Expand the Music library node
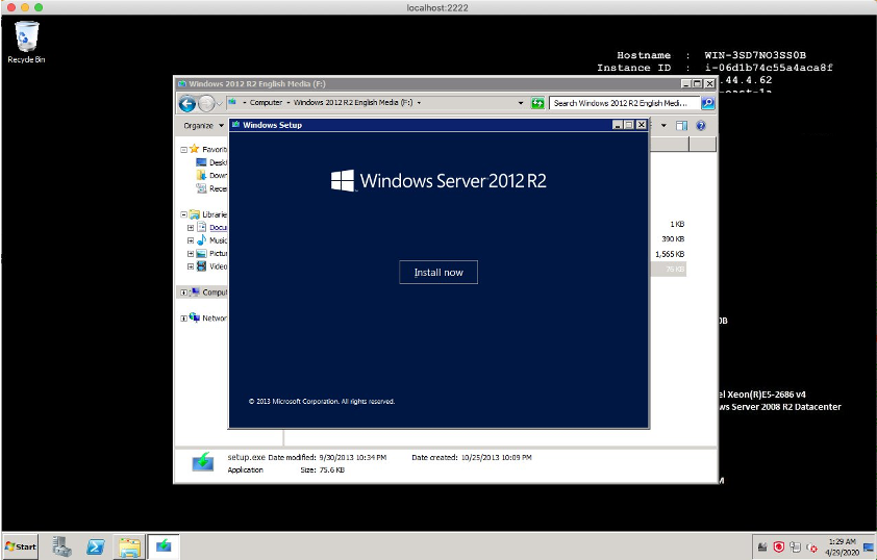Screen dimensions: 877x560 click(191, 241)
